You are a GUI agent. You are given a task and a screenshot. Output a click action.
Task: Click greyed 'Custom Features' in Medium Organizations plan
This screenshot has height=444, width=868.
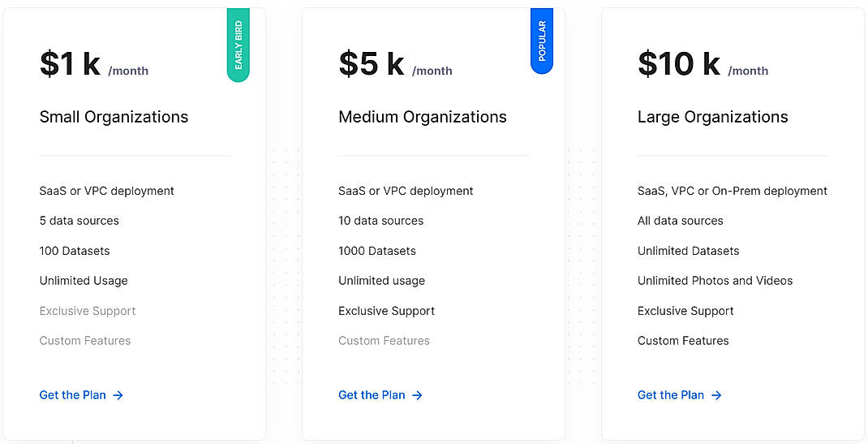(x=385, y=340)
